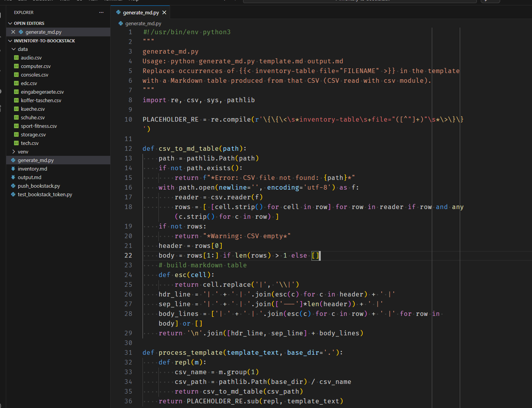Click the output.md markdown icon

[13, 177]
